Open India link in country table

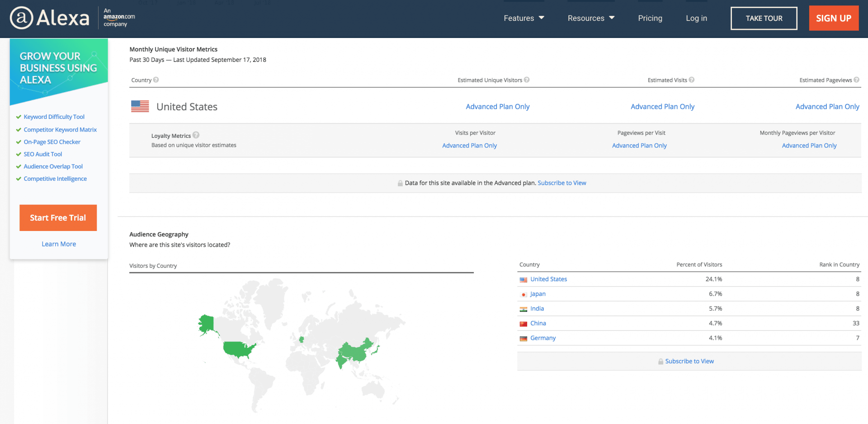pos(537,309)
